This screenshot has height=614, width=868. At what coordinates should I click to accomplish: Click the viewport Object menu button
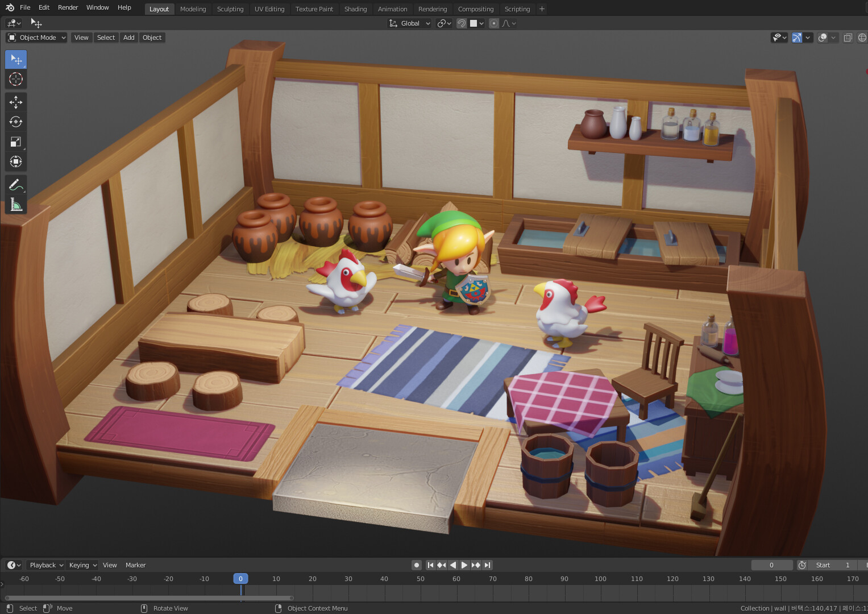point(152,38)
